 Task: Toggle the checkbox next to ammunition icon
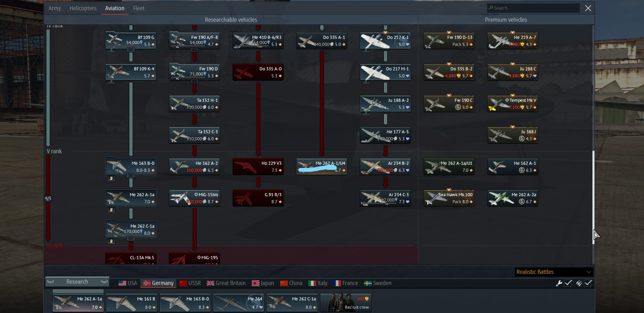click(588, 283)
